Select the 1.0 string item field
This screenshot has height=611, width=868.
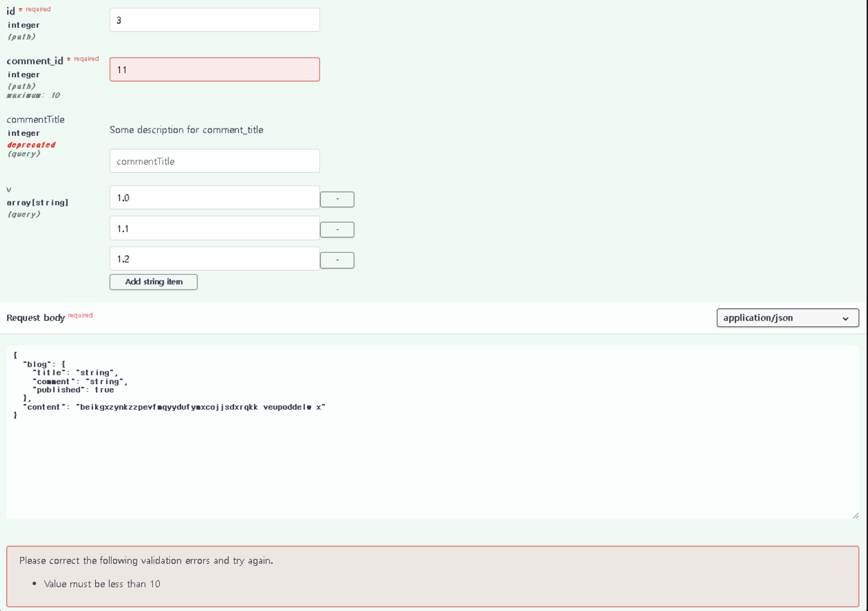coord(215,198)
